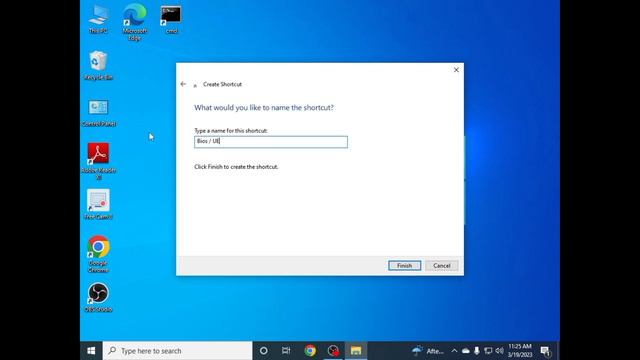
Task: Click the taskbar search box
Action: coord(178,351)
